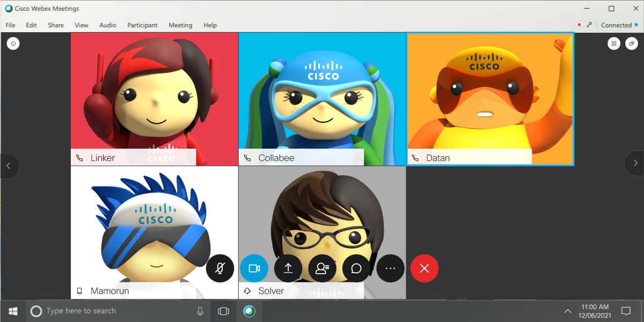Image resolution: width=644 pixels, height=322 pixels.
Task: Click headset icon next to Solver
Action: coord(247,291)
